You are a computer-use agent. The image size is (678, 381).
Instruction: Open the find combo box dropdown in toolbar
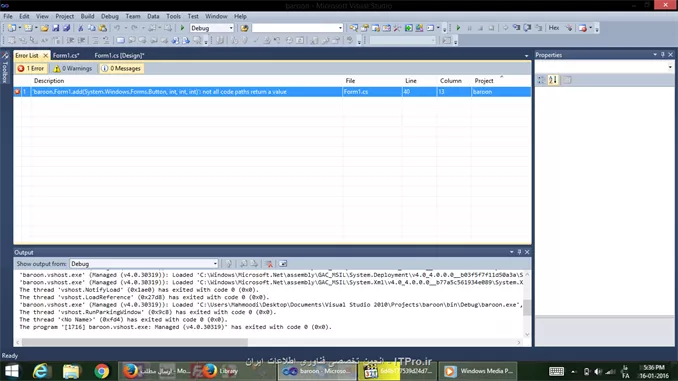click(x=340, y=28)
